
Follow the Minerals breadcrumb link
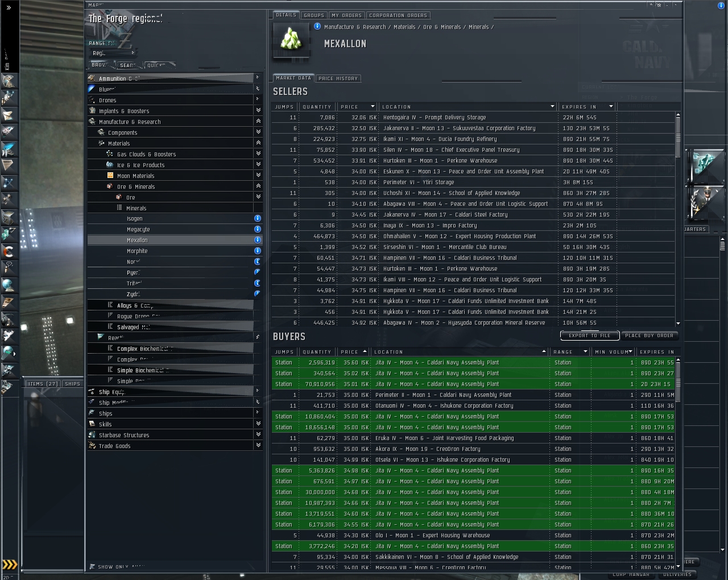click(x=479, y=27)
